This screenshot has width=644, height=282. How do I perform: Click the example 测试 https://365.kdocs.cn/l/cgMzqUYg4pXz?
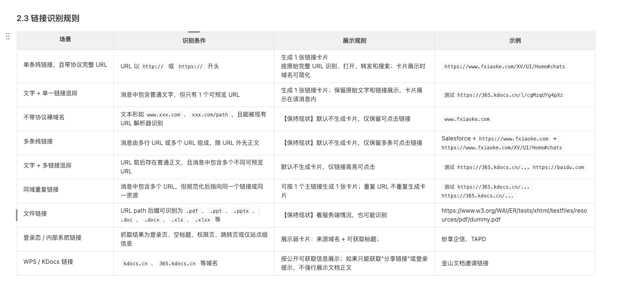tap(504, 95)
